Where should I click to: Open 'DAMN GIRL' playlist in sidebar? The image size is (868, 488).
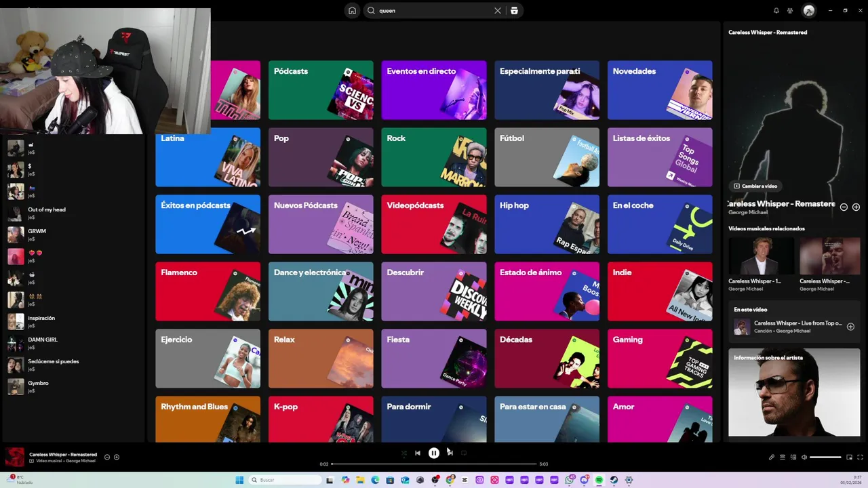click(x=73, y=343)
